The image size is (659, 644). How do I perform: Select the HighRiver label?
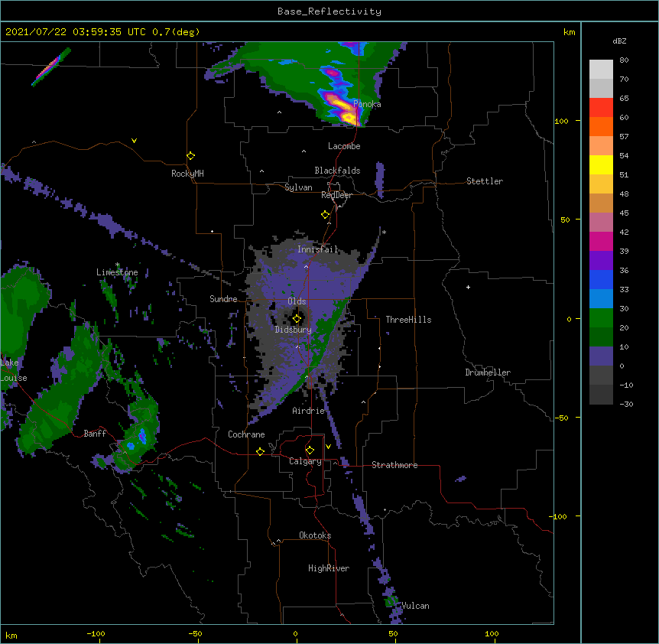point(329,568)
